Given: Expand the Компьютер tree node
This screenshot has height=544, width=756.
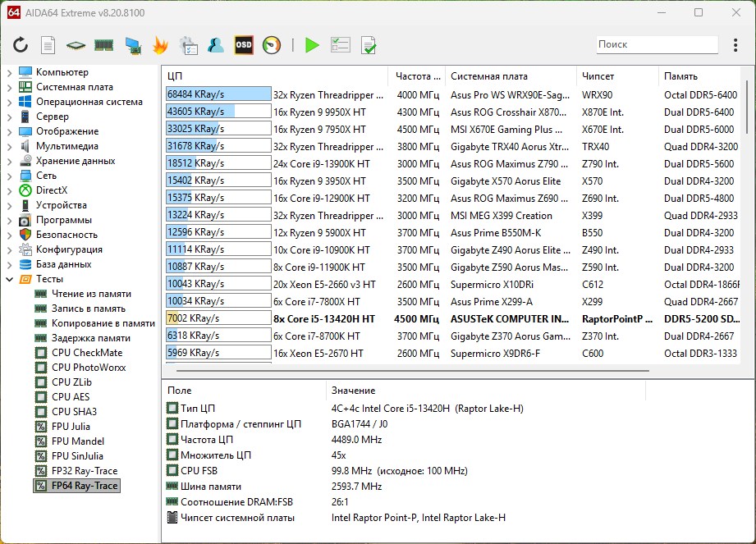Looking at the screenshot, I should 9,72.
